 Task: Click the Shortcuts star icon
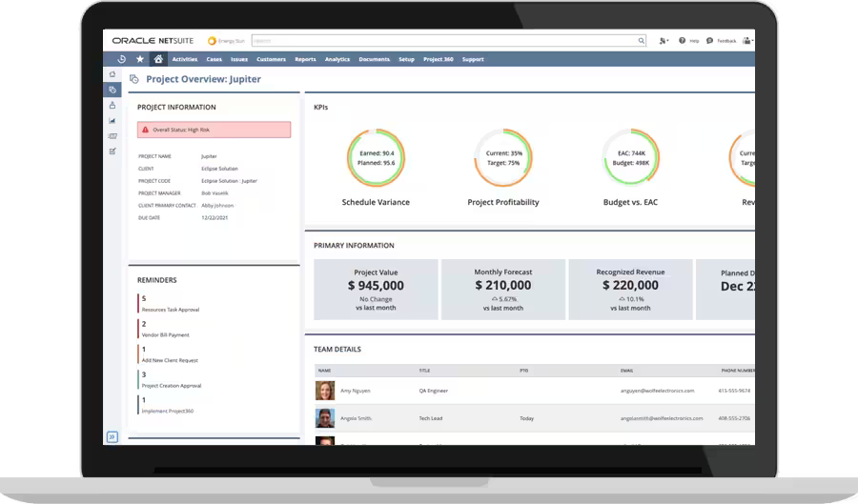140,59
